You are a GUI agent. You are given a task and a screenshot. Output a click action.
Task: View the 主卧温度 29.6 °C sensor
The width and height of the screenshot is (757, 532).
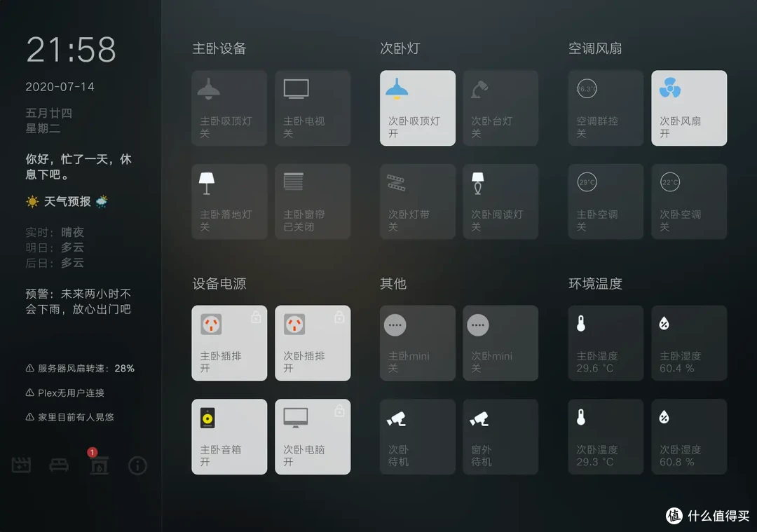click(606, 343)
